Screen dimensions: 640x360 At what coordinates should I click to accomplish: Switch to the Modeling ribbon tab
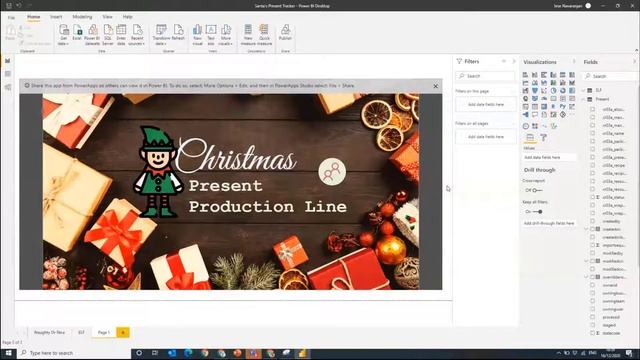click(82, 17)
